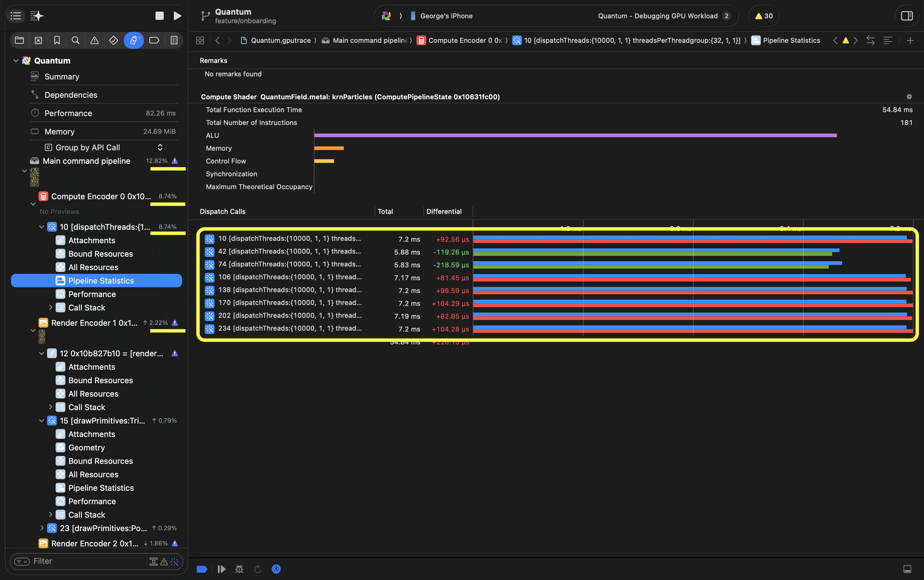Select the Summary item in the navigator

coord(62,76)
